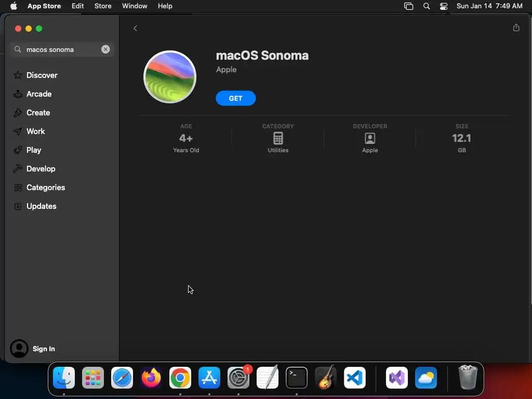532x399 pixels.
Task: Open Spotlight search in the menu bar
Action: [x=427, y=6]
